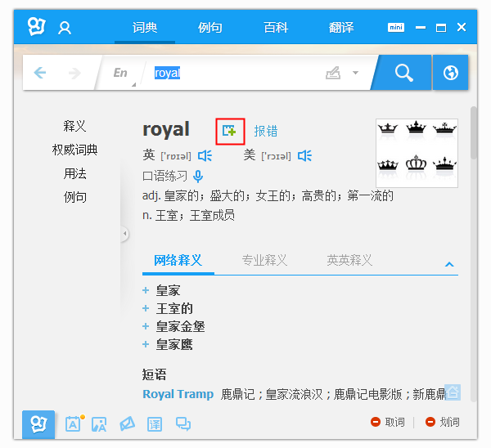Screen dimensions: 491x448
Task: Switch to the 百科 tab
Action: point(276,28)
